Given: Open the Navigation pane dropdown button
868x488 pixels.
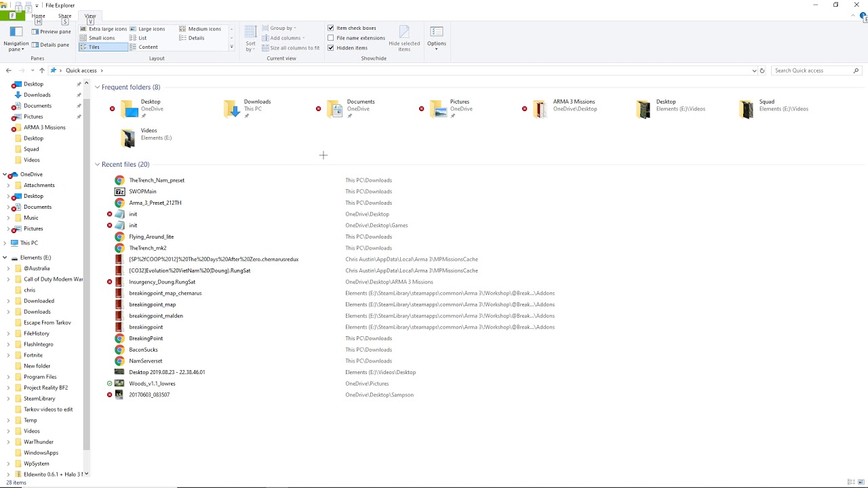Looking at the screenshot, I should (16, 39).
